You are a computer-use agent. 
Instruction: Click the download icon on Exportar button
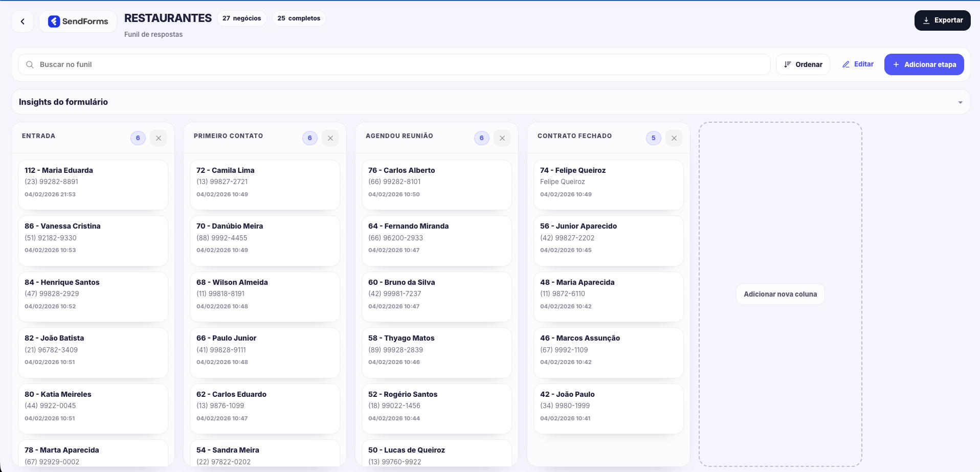tap(926, 20)
